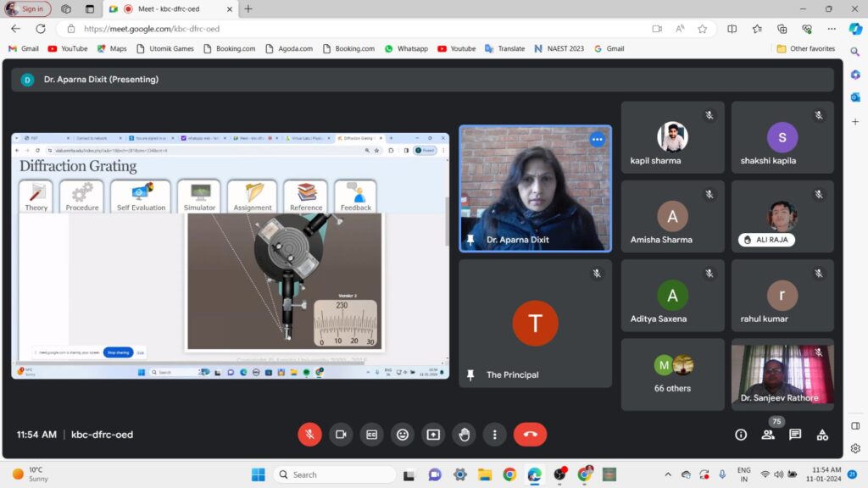Viewport: 868px width, 488px height.
Task: Turn on closed captions
Action: coord(371,435)
